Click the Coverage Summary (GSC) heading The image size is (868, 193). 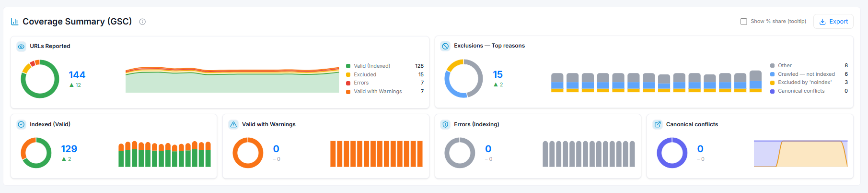tap(77, 22)
